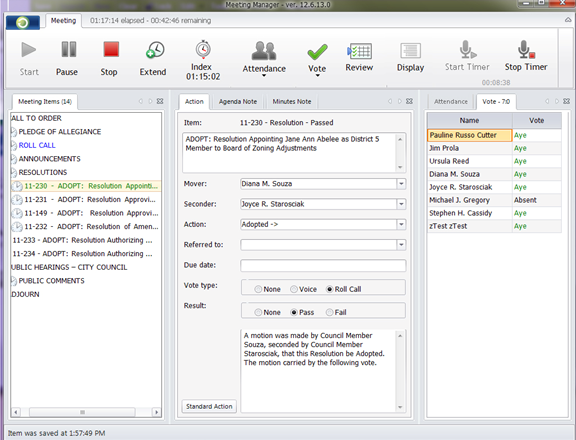The height and width of the screenshot is (440, 576).
Task: Click clock icon beside item 11-232
Action: pos(17,227)
